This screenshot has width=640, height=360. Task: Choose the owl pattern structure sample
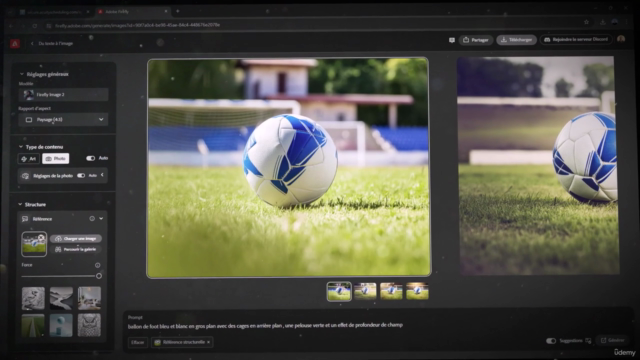click(x=89, y=325)
